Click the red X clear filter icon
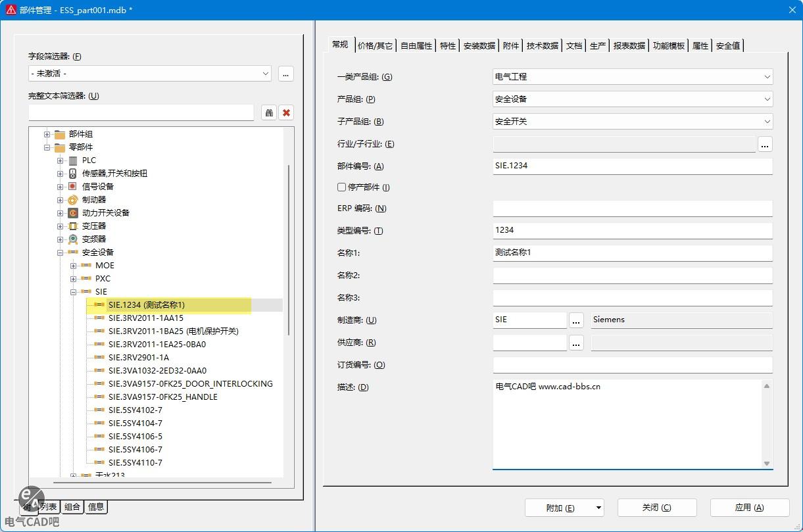803x532 pixels. point(286,112)
